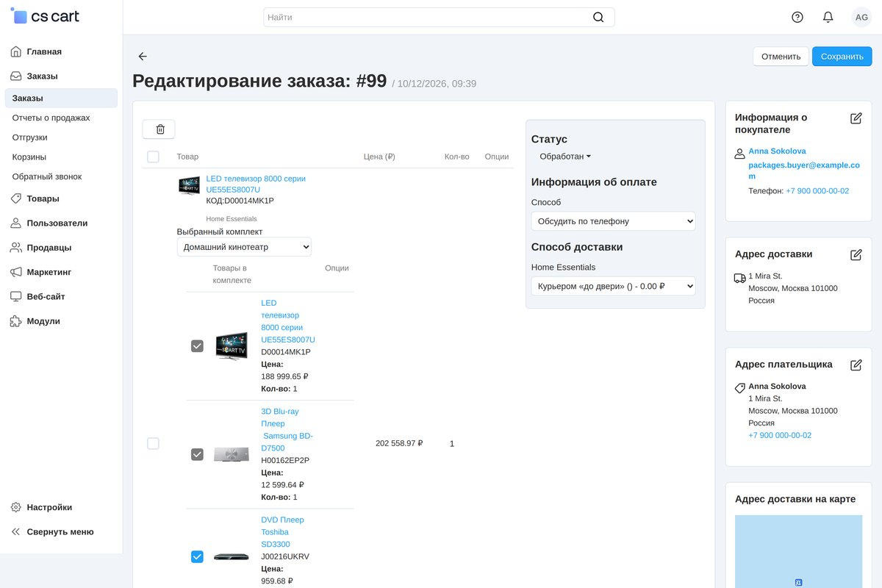Click the Веб-сайт monitor icon

(x=16, y=297)
